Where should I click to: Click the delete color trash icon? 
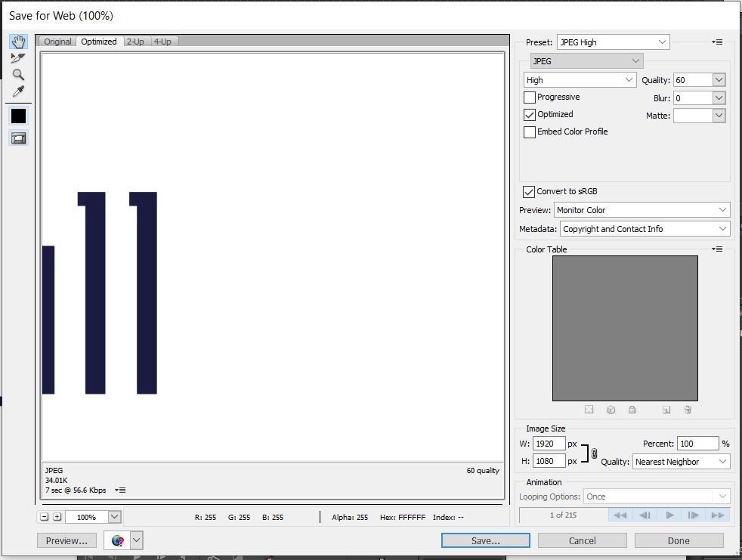pyautogui.click(x=688, y=410)
